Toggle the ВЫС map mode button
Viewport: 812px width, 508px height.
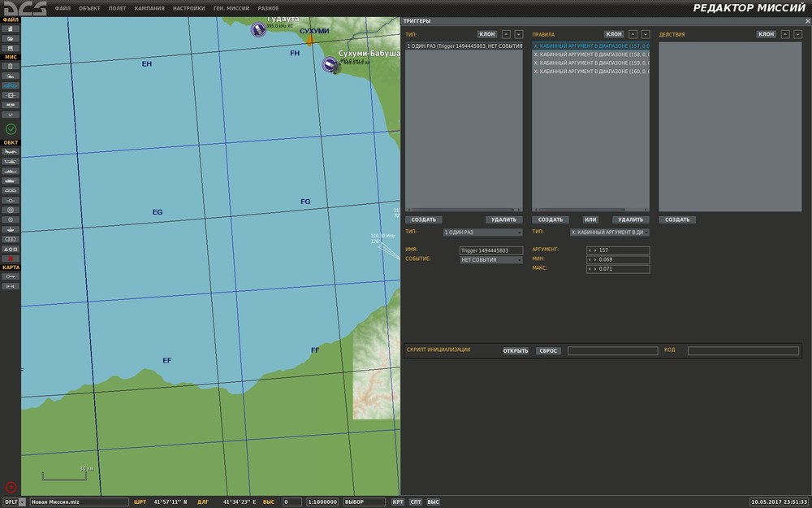(433, 502)
